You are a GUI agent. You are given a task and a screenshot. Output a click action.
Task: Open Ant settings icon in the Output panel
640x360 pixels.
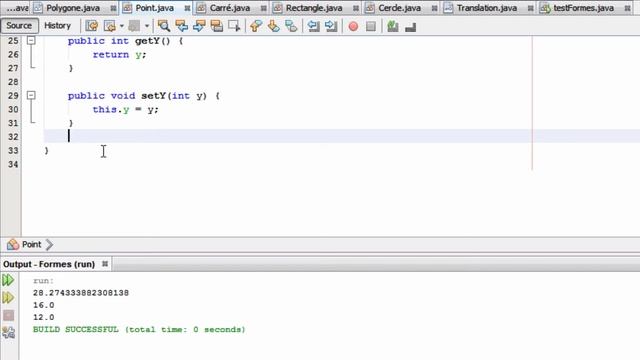coord(8,333)
